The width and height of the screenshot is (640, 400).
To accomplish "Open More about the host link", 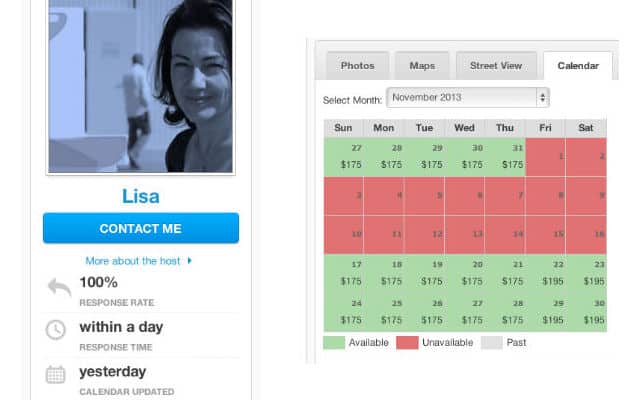I will [x=133, y=261].
